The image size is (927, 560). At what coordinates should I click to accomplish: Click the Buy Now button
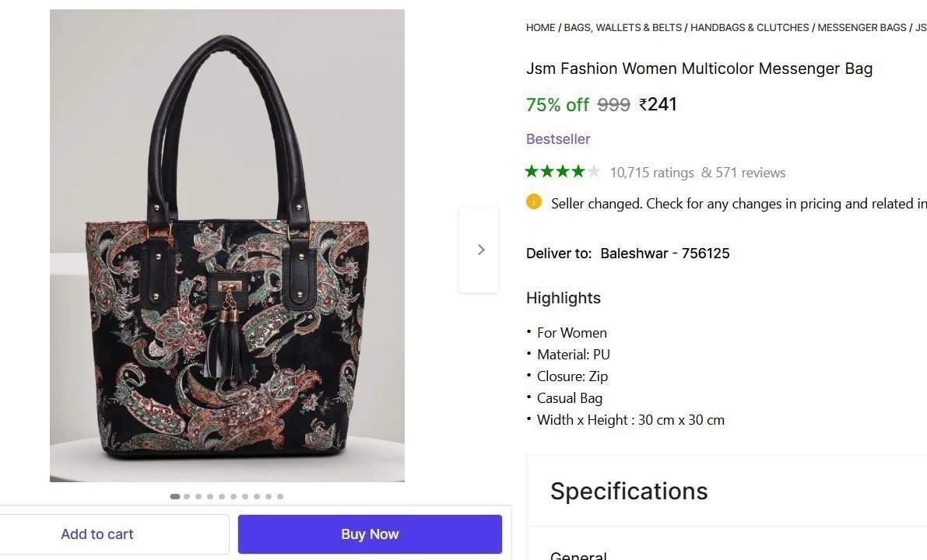click(370, 534)
